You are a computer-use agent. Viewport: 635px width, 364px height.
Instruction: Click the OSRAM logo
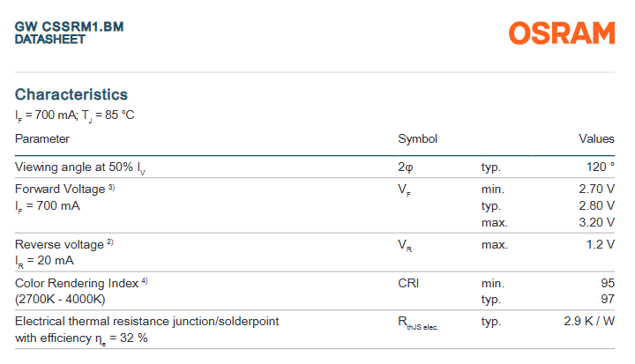point(562,33)
